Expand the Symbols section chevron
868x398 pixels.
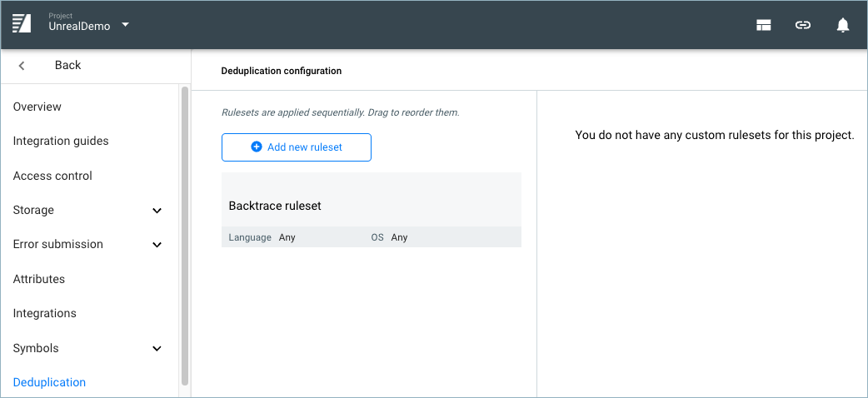pyautogui.click(x=157, y=349)
